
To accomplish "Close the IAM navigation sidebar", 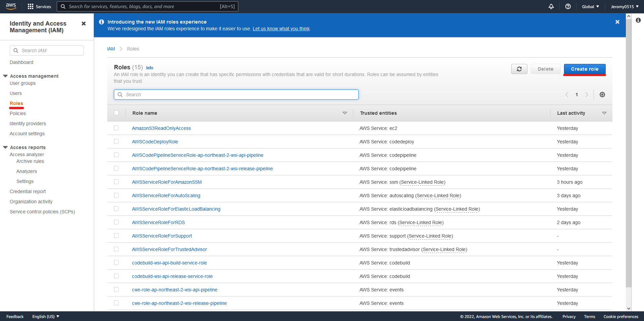I will (84, 24).
